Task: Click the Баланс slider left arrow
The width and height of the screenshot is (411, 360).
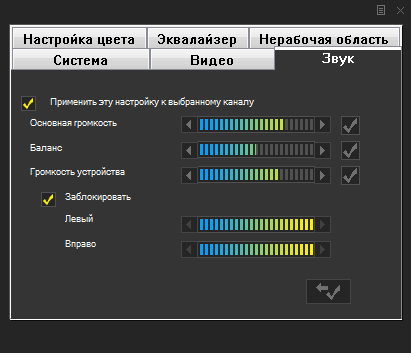Action: point(189,150)
